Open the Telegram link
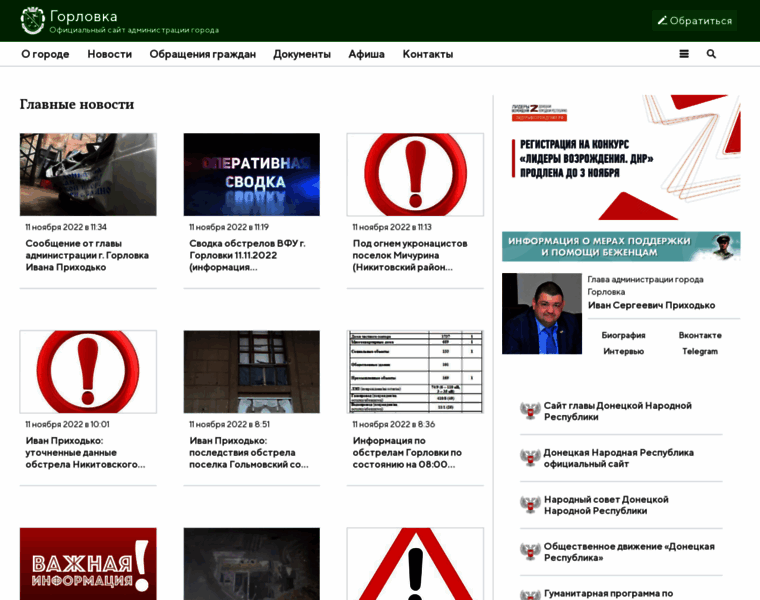Screen dimensions: 760x600 tap(699, 351)
